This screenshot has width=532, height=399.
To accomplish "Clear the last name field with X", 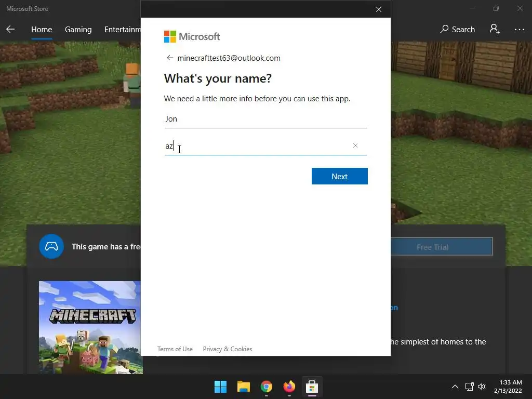I will coord(355,145).
